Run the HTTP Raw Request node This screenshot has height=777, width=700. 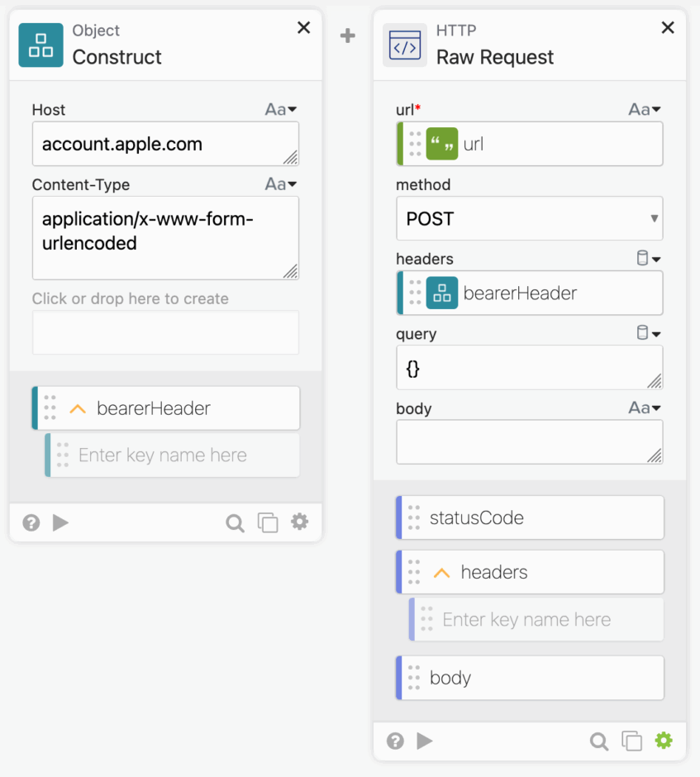425,741
